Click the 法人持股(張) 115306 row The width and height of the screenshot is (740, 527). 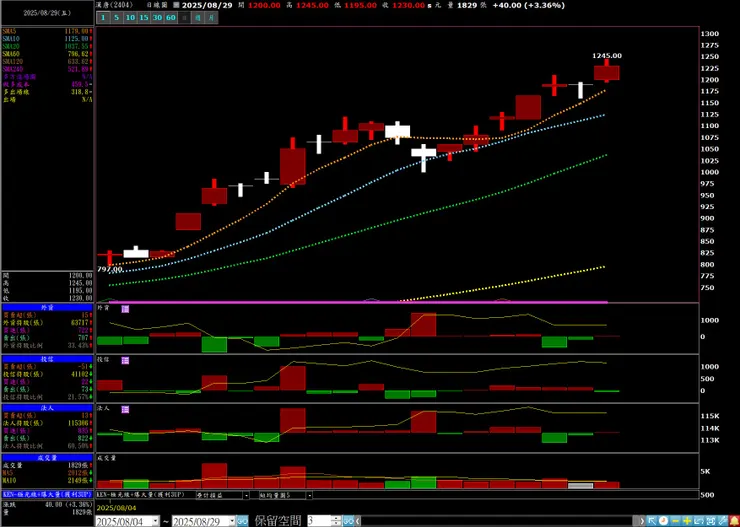[47, 423]
